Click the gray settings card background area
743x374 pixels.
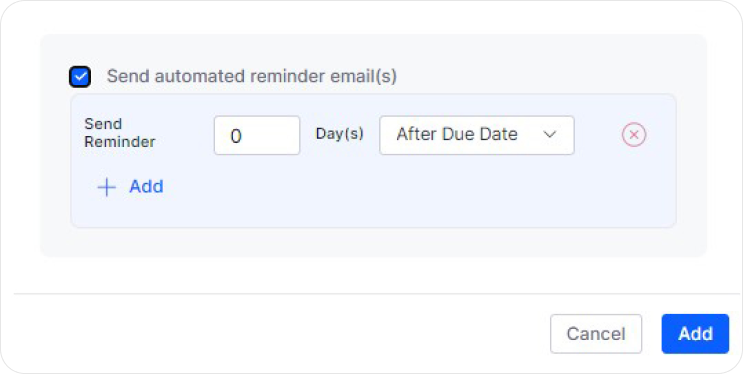click(373, 243)
